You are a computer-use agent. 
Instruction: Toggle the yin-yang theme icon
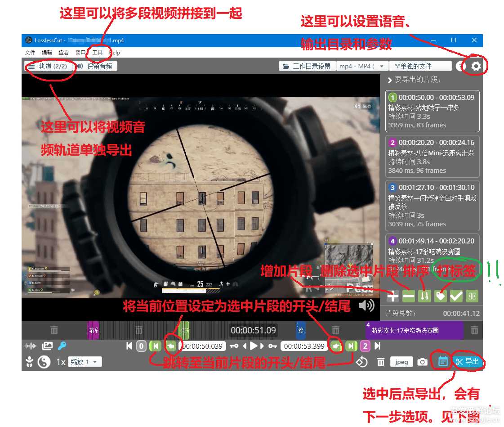click(x=43, y=361)
